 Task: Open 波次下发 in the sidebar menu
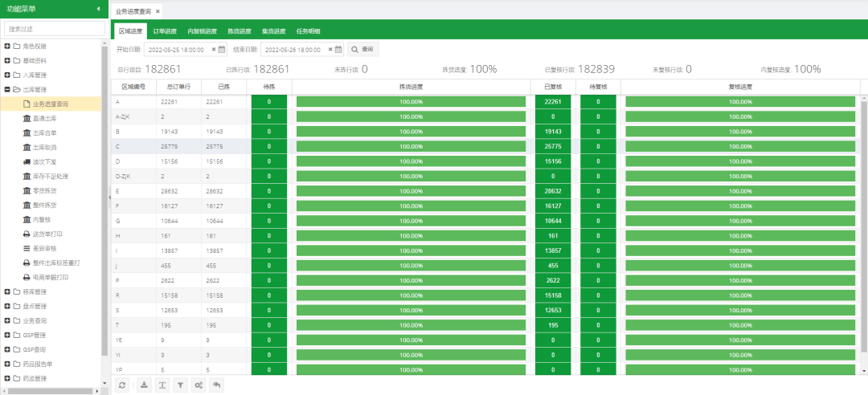pyautogui.click(x=44, y=161)
